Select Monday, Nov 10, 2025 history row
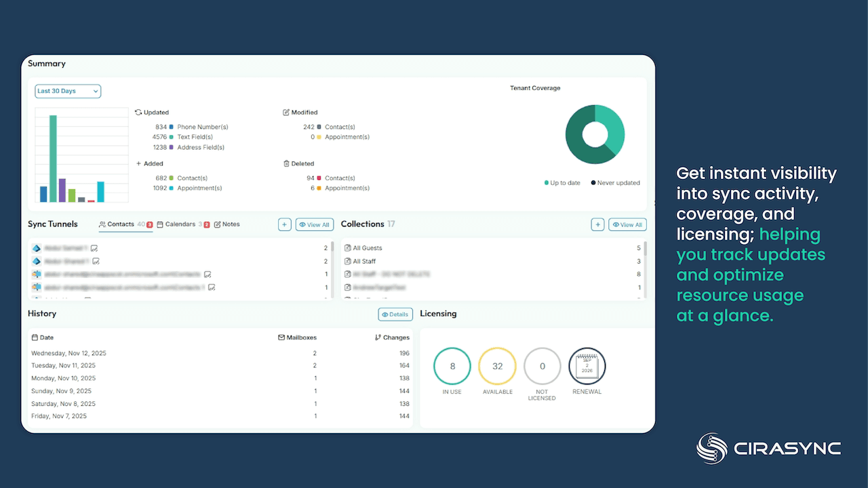The height and width of the screenshot is (488, 868). [x=220, y=378]
